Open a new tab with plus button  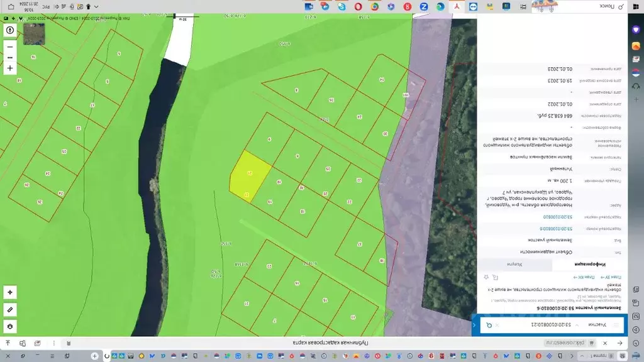pos(95,356)
